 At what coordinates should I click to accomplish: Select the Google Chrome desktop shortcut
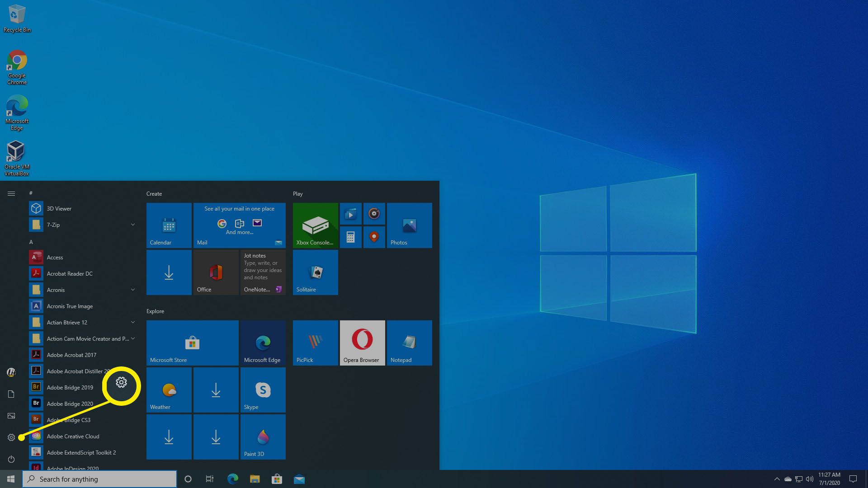(17, 67)
